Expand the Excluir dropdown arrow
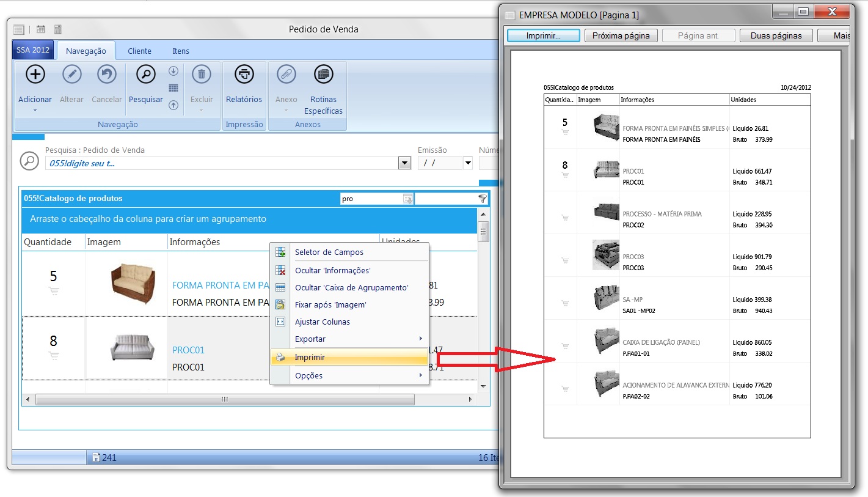The width and height of the screenshot is (868, 497). point(202,111)
